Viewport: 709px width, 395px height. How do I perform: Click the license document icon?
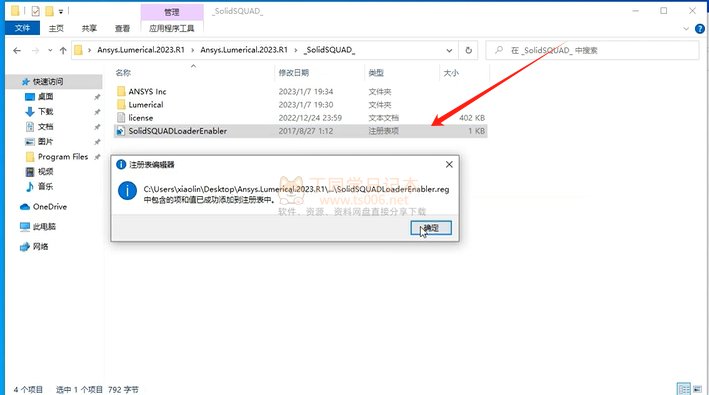pyautogui.click(x=121, y=118)
